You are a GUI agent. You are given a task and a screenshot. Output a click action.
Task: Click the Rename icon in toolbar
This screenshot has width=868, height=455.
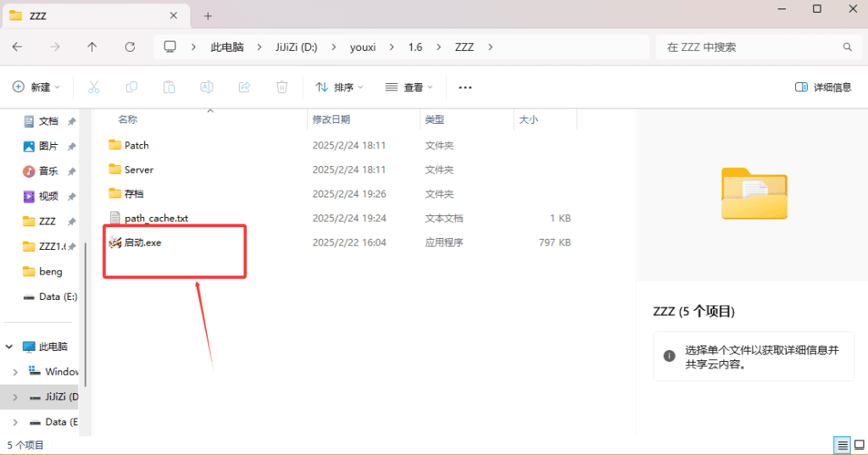coord(206,87)
